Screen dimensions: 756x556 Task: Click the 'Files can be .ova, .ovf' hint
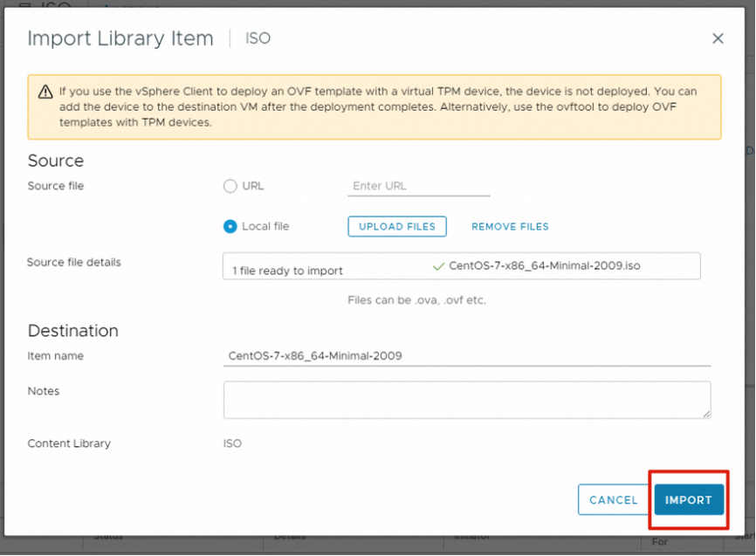point(416,299)
